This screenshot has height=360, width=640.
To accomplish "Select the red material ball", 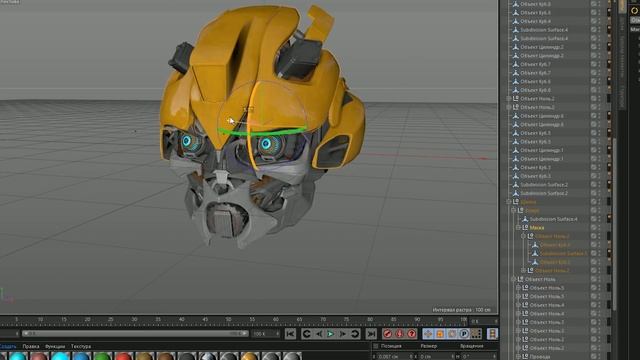I will click(123, 357).
